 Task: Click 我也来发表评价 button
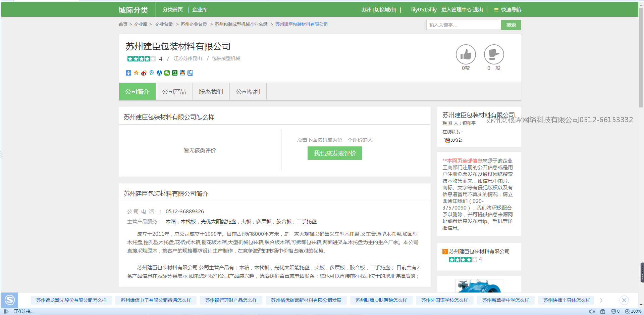(335, 153)
